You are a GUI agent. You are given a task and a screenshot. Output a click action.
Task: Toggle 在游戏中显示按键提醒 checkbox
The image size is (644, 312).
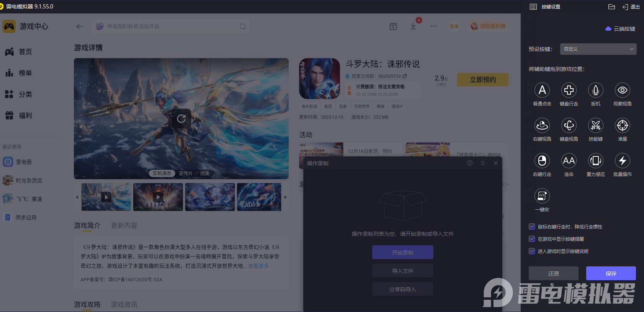(x=532, y=239)
